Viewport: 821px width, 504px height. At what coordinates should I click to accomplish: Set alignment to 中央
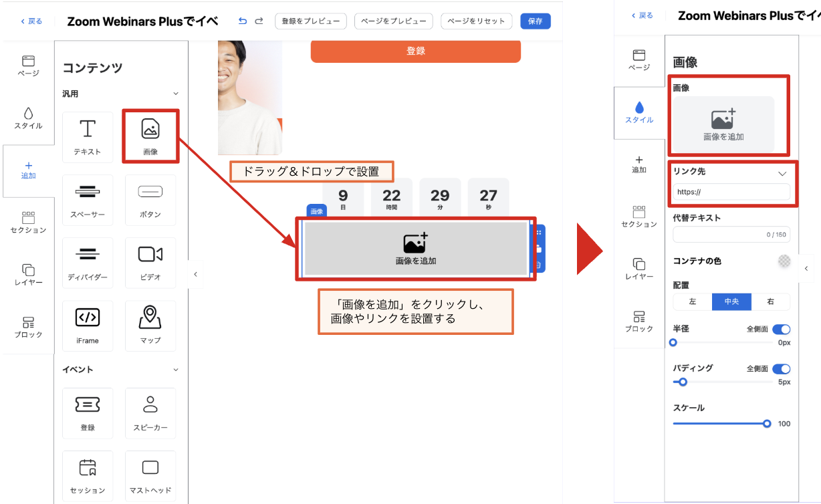(731, 302)
